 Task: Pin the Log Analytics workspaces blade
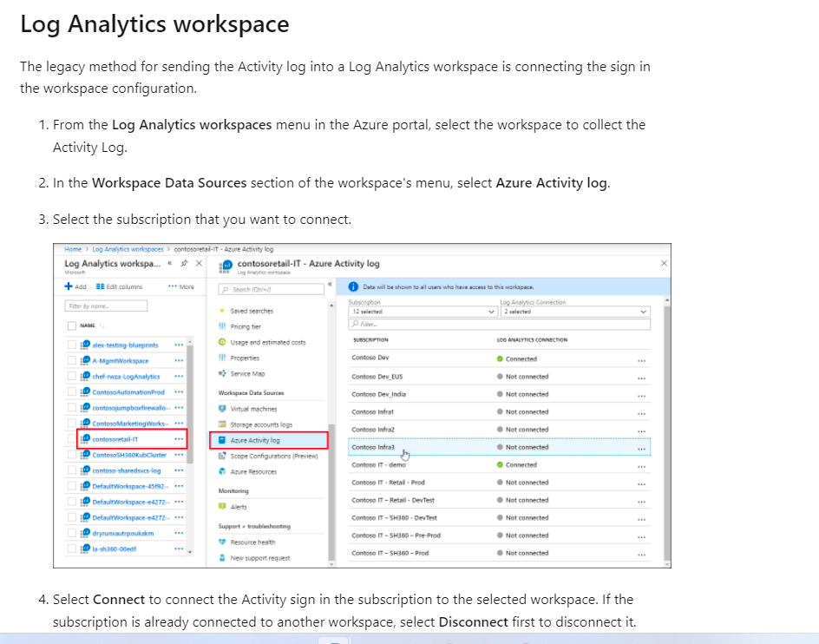185,264
